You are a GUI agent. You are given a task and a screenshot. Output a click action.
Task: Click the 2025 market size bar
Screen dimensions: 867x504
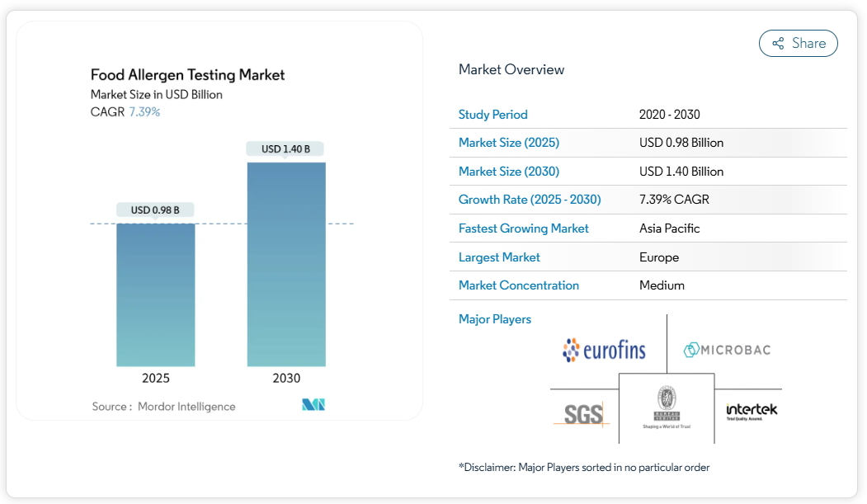click(156, 294)
